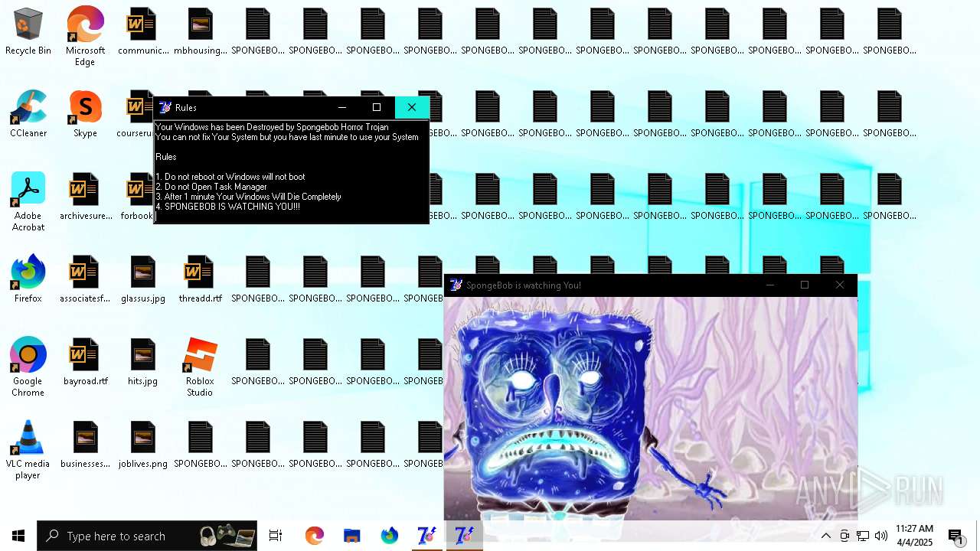Maximize the 'SpongeBob is watching You!' window
980x551 pixels.
(x=805, y=285)
